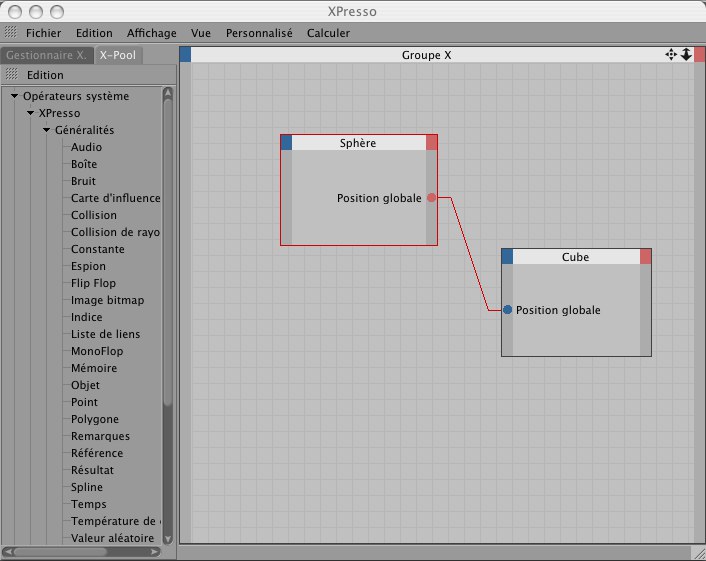The image size is (706, 561).
Task: Click the red output corner of the Cube node
Action: (x=646, y=257)
